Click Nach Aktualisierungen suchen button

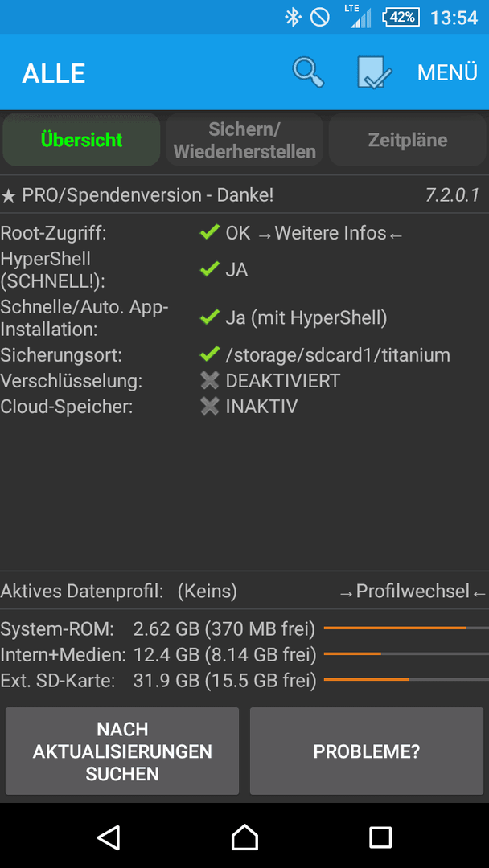[122, 751]
